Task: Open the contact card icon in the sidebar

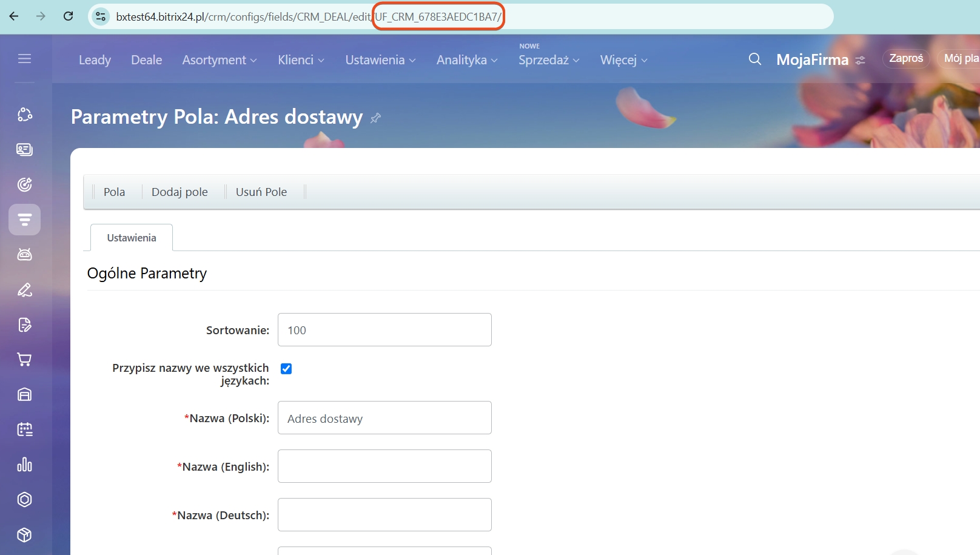Action: coord(24,149)
